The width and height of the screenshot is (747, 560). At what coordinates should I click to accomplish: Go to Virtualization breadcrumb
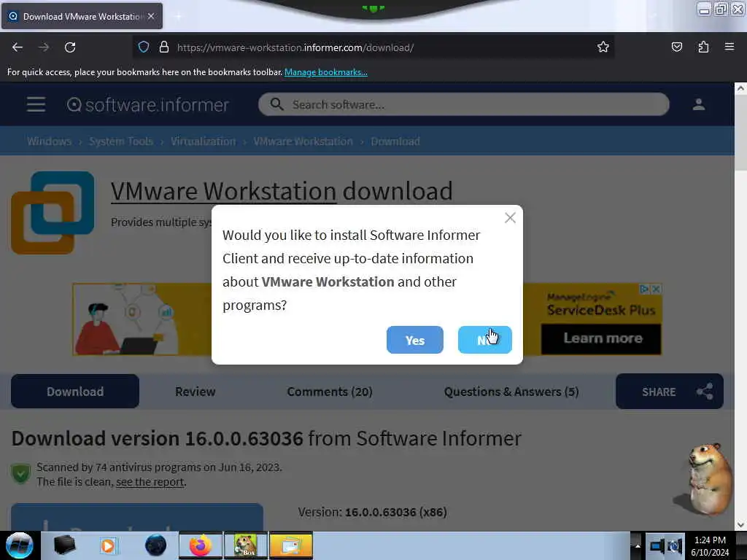tap(203, 141)
